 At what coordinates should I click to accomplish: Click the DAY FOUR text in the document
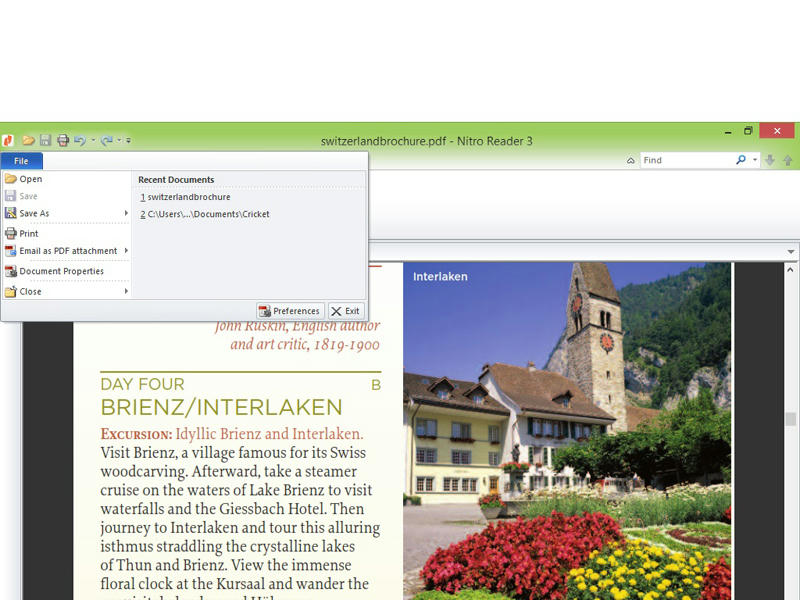[142, 384]
